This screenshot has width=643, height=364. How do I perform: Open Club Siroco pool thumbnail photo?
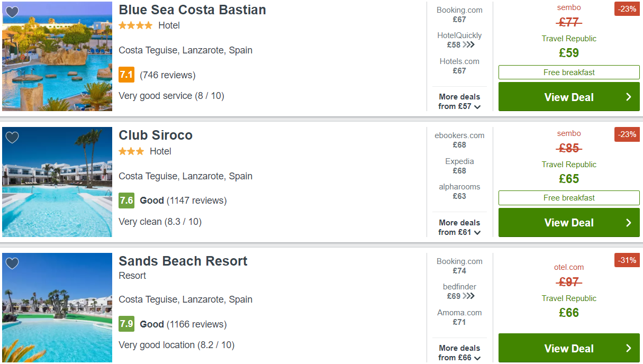click(x=57, y=182)
